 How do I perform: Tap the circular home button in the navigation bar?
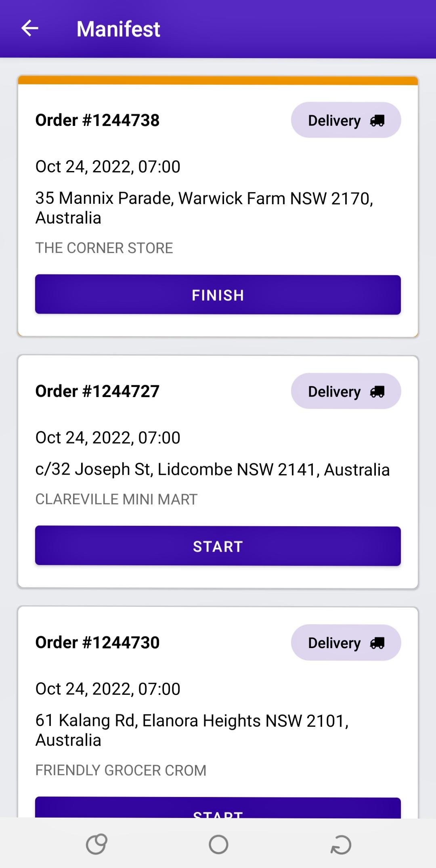point(218,844)
